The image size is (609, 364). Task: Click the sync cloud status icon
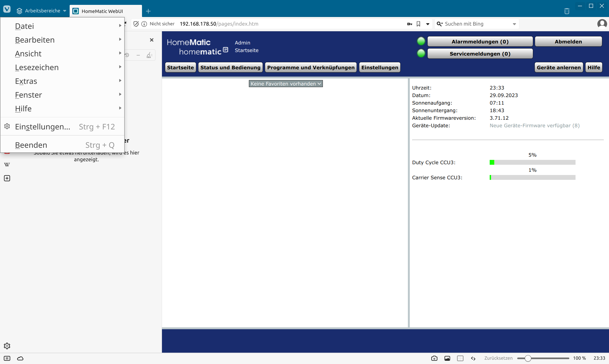coord(20,358)
